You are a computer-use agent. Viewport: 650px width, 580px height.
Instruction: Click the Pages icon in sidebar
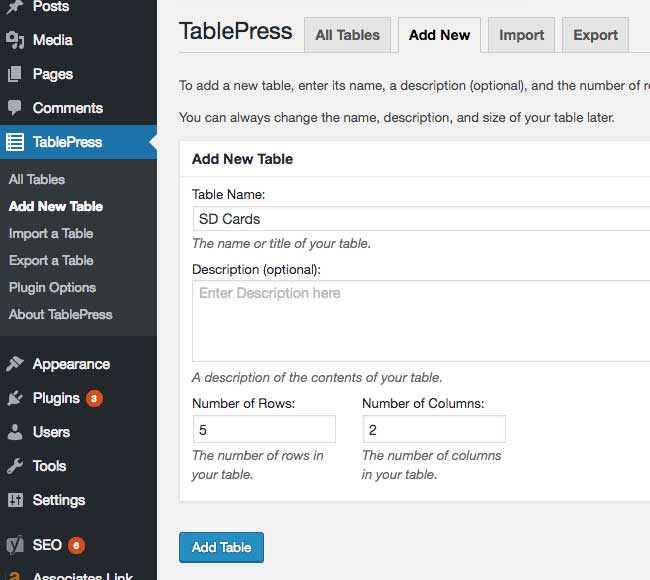coord(15,74)
